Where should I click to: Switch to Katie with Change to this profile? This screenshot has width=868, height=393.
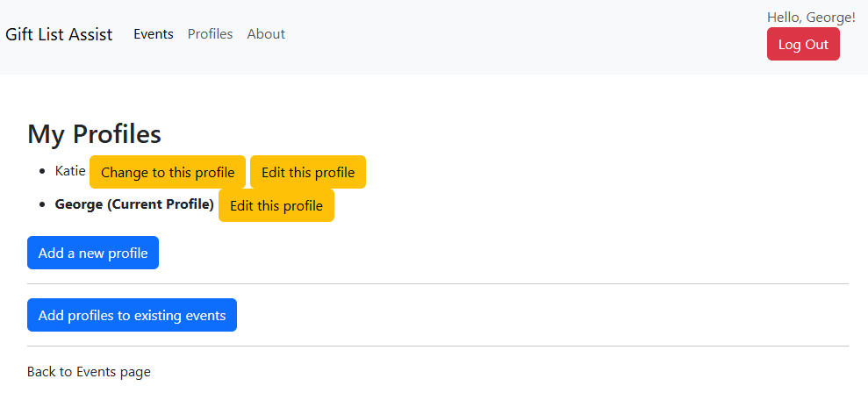(168, 172)
